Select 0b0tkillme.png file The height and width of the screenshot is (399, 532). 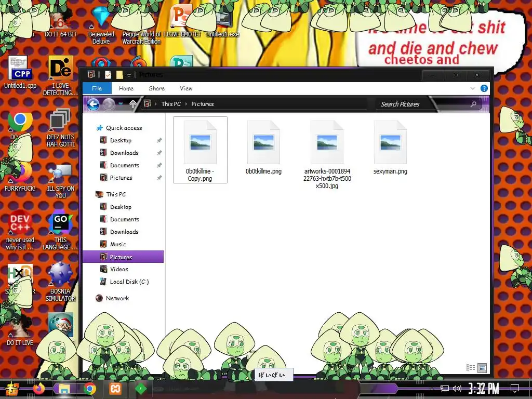pyautogui.click(x=263, y=147)
